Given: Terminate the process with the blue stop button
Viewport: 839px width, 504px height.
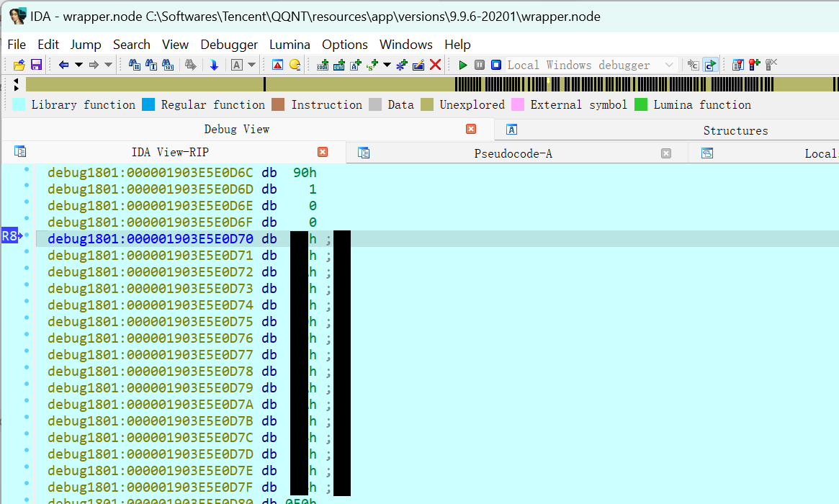Looking at the screenshot, I should pyautogui.click(x=496, y=66).
